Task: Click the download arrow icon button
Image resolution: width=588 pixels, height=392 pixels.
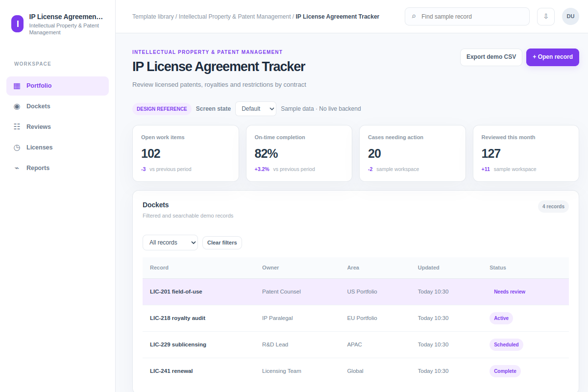Action: click(546, 16)
